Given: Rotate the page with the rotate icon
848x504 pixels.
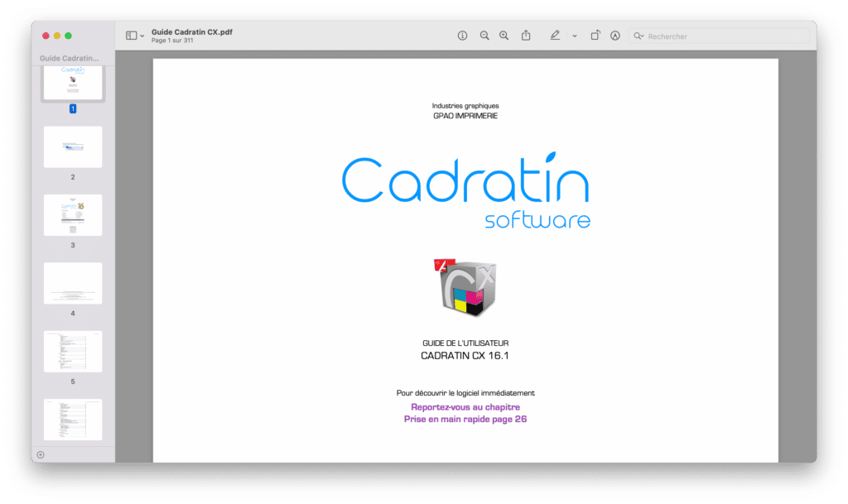Looking at the screenshot, I should click(595, 36).
